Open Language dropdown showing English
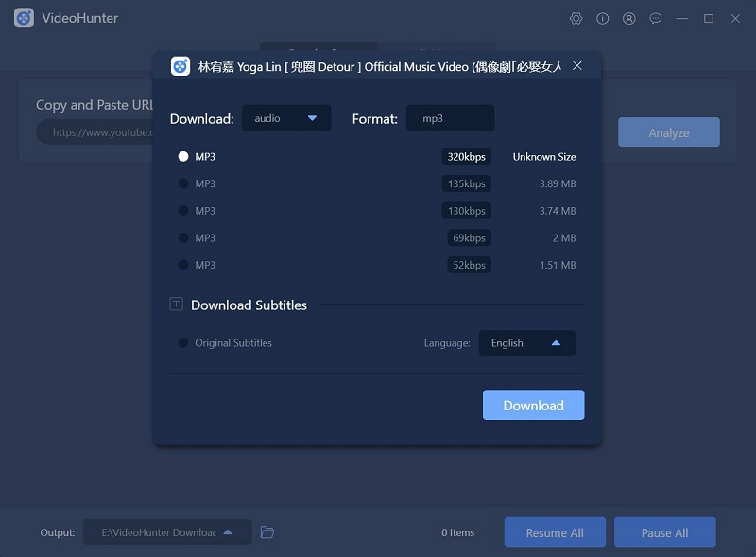 pyautogui.click(x=527, y=342)
